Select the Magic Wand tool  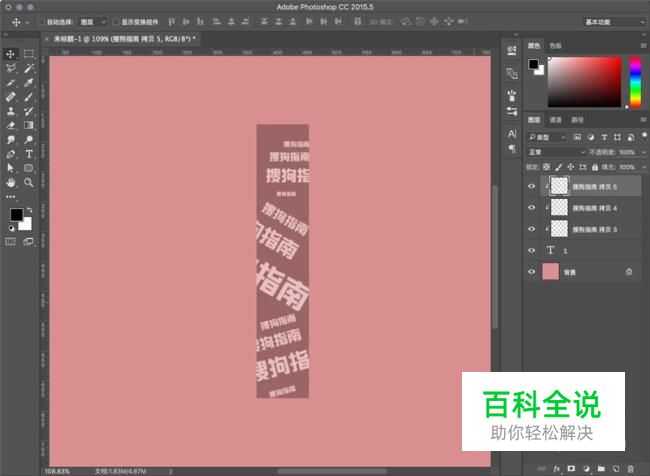[x=29, y=68]
